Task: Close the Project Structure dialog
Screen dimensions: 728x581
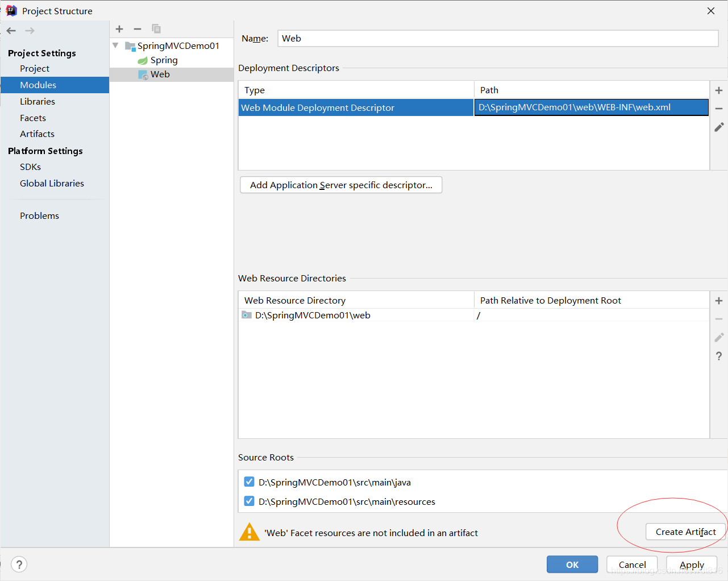Action: point(711,11)
